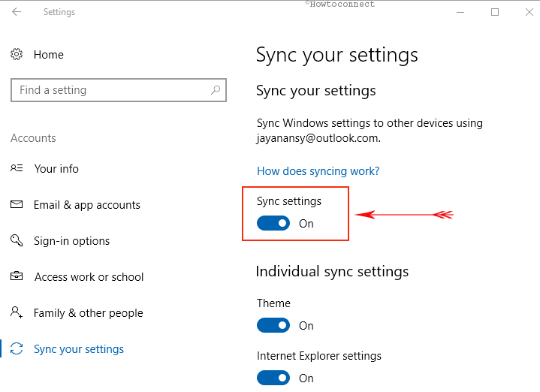Click the Access work or school briefcase icon
540x392 pixels.
[17, 277]
